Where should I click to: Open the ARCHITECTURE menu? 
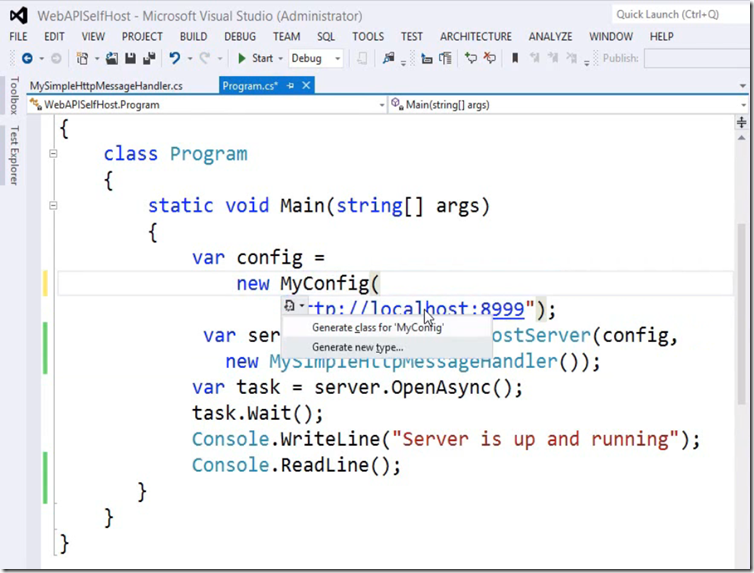pos(476,37)
